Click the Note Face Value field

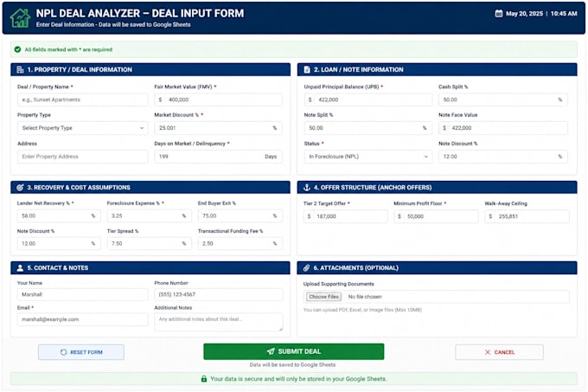click(503, 128)
